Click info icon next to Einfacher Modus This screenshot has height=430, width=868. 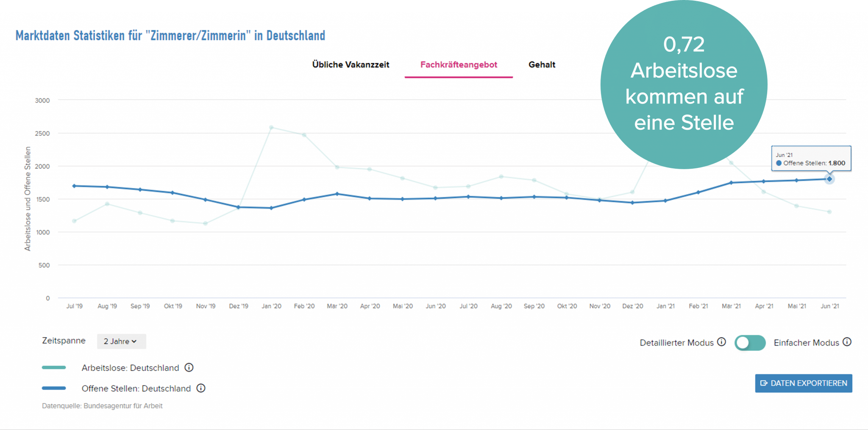point(847,342)
